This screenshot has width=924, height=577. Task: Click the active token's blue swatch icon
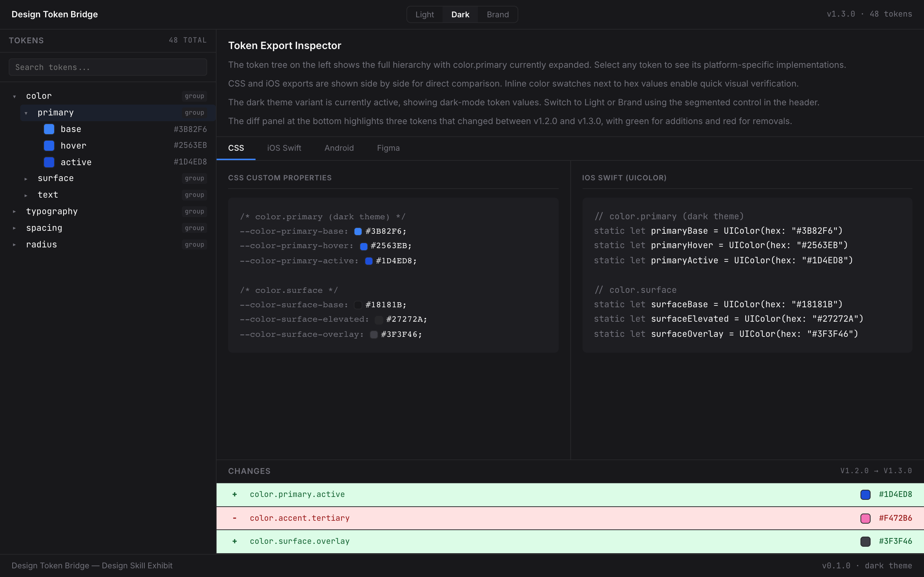coord(48,162)
